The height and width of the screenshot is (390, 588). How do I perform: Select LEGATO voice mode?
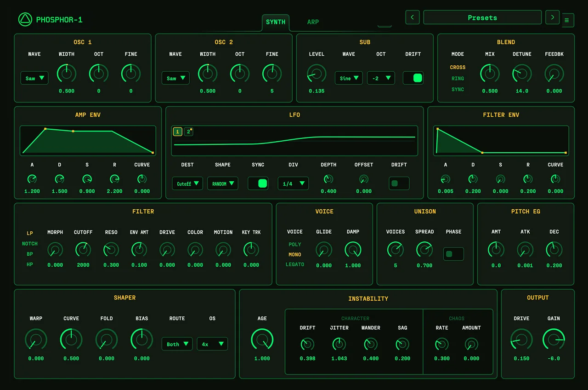click(x=295, y=264)
